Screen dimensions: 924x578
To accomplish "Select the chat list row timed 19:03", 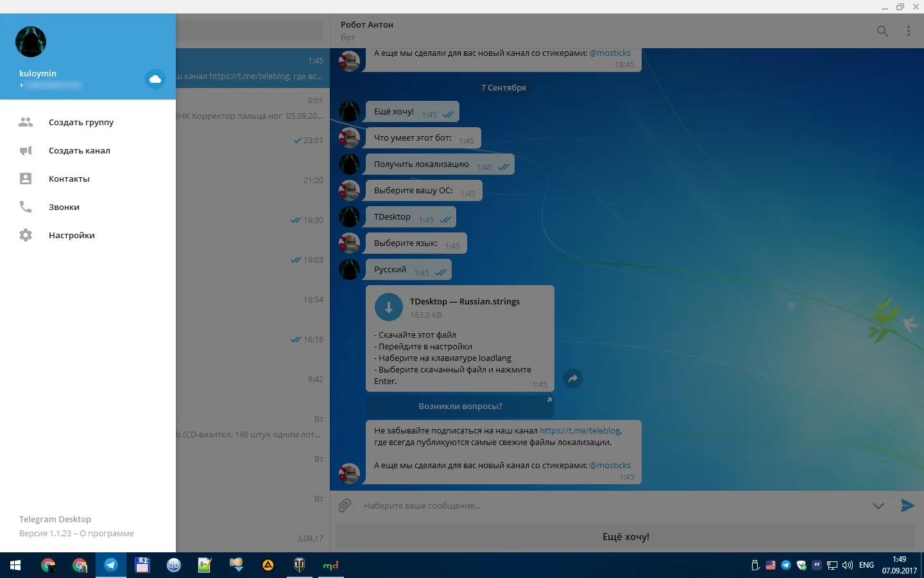I will 253,267.
